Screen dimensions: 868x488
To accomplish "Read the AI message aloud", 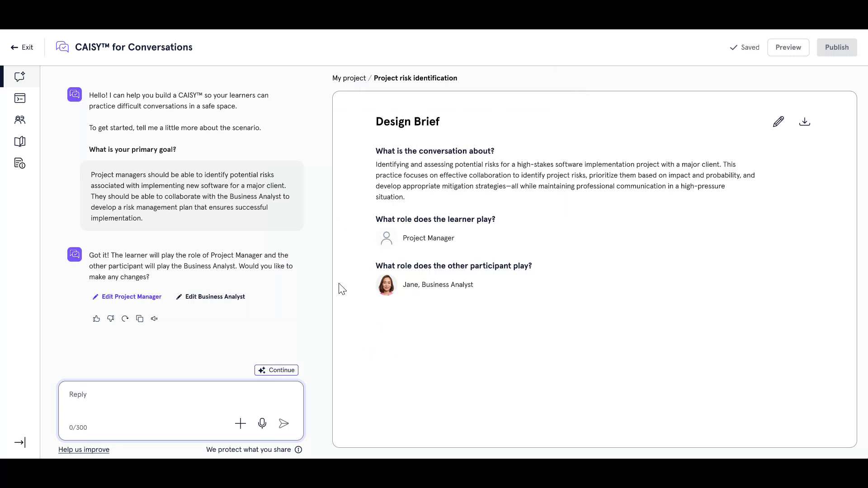I will click(154, 319).
